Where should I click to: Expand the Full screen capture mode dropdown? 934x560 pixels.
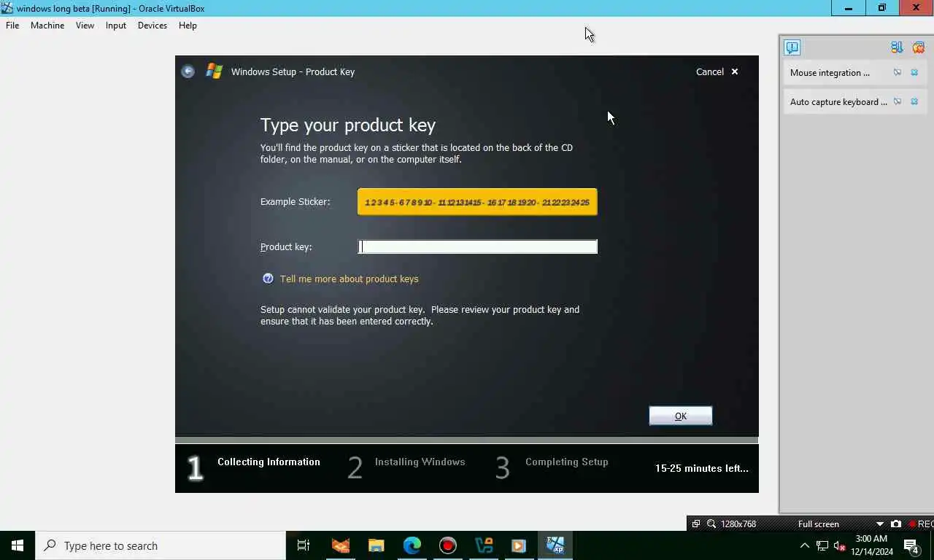click(879, 524)
